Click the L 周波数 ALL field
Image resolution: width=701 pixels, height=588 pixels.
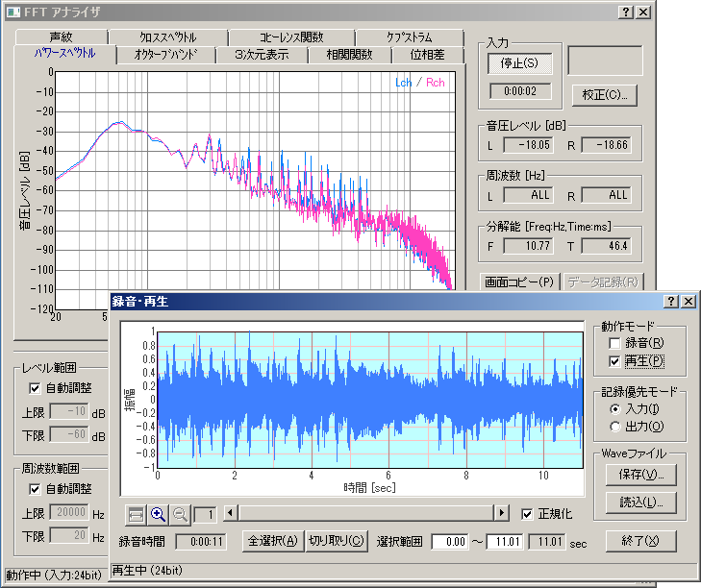pyautogui.click(x=529, y=195)
